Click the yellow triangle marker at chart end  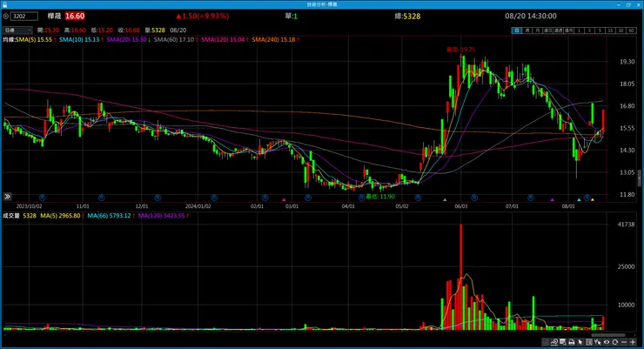coord(593,200)
